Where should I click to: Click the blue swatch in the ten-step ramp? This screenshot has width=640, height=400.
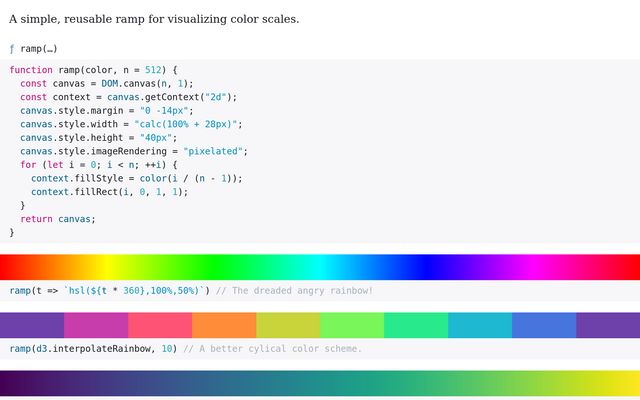(544, 325)
